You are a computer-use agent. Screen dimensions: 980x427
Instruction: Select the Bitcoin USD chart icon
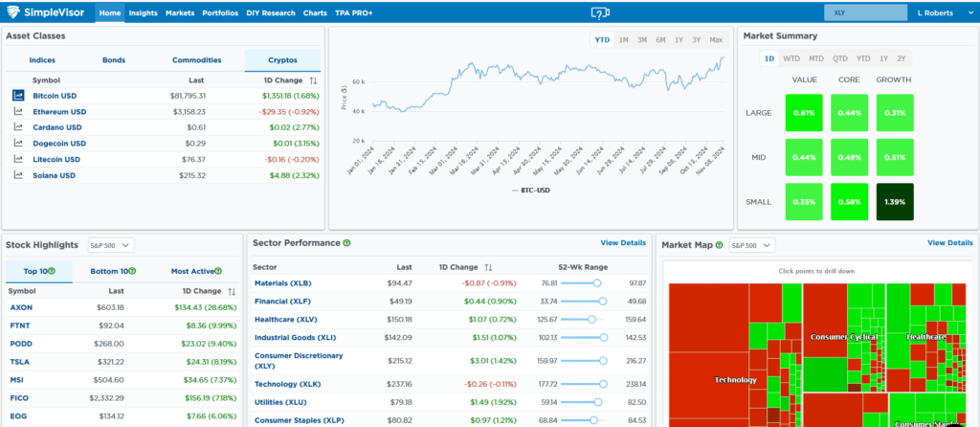coord(17,96)
